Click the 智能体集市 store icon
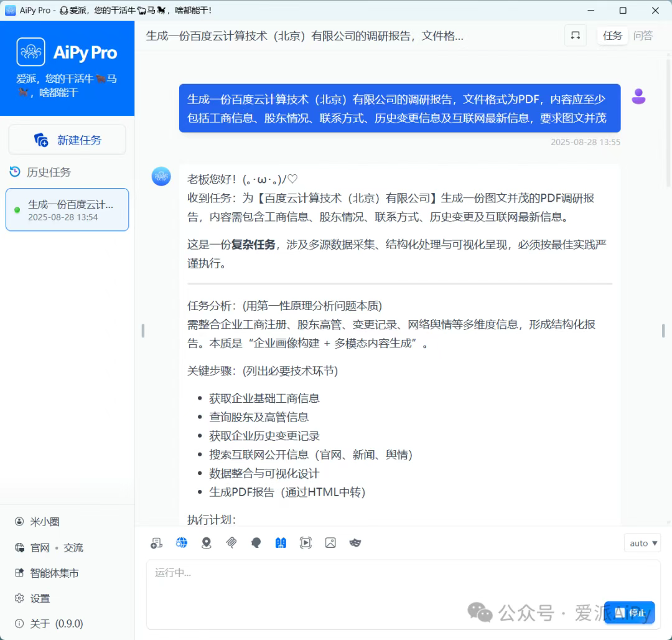 19,573
